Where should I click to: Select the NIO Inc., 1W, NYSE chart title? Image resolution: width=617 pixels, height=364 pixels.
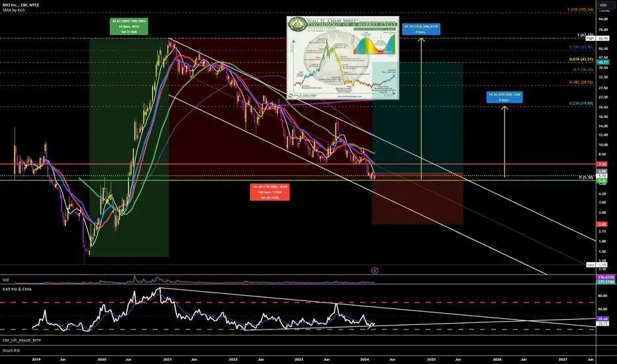tap(21, 5)
